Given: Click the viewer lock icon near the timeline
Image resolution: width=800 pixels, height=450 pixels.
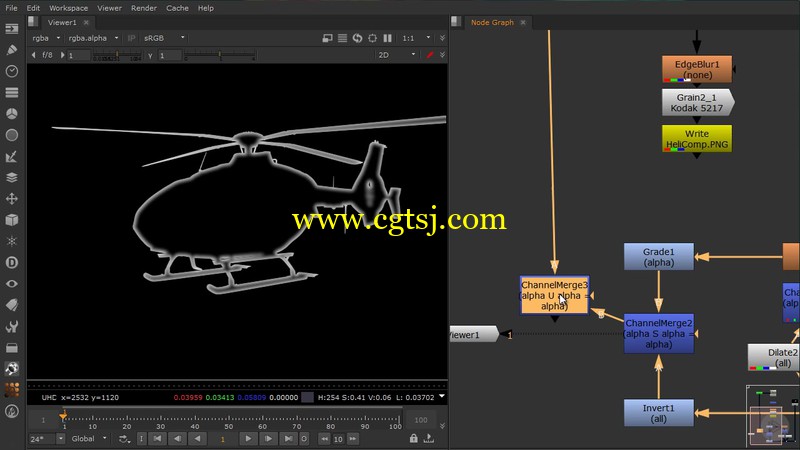Looking at the screenshot, I should (x=414, y=438).
